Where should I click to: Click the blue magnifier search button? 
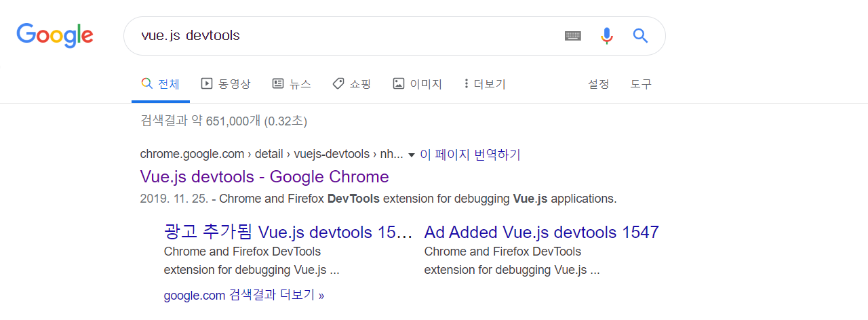click(x=640, y=36)
